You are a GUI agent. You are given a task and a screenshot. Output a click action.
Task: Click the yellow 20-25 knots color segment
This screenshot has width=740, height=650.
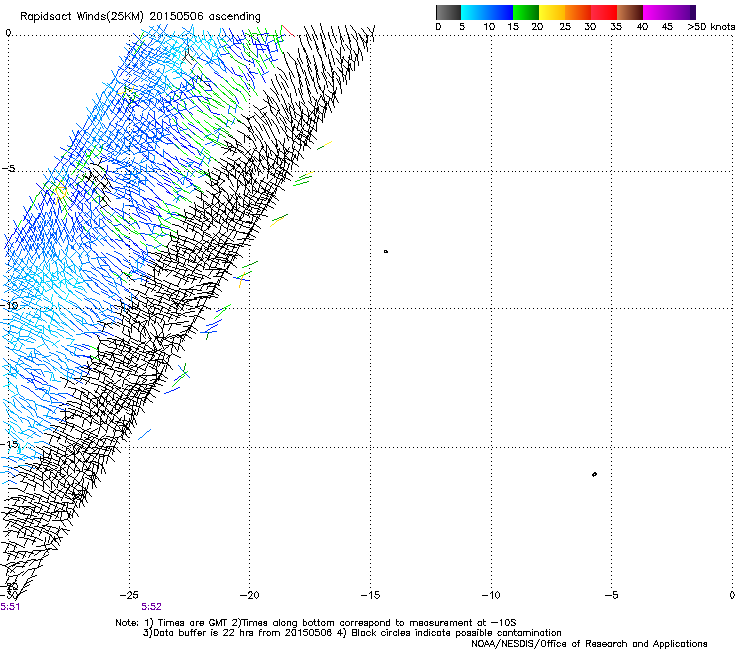click(552, 12)
